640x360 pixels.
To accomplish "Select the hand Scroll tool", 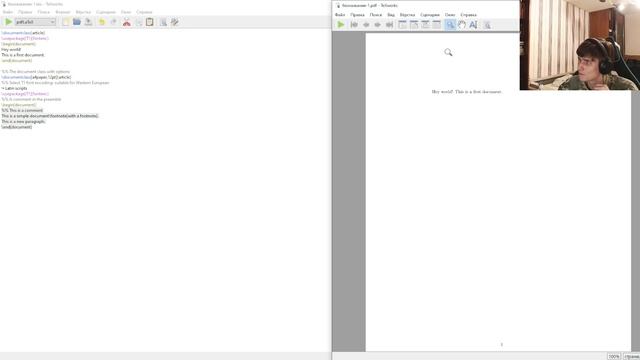I will [462, 25].
